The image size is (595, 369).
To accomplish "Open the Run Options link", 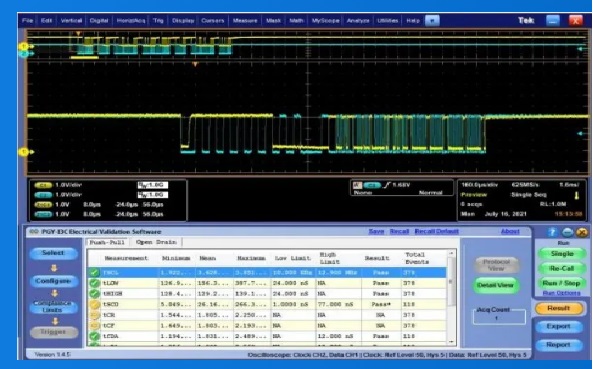I will (561, 293).
